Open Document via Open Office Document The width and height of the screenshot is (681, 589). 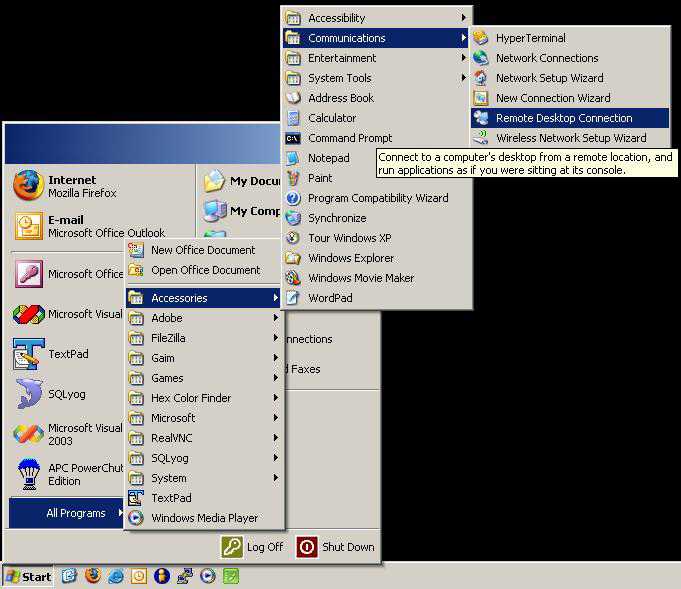click(x=203, y=270)
